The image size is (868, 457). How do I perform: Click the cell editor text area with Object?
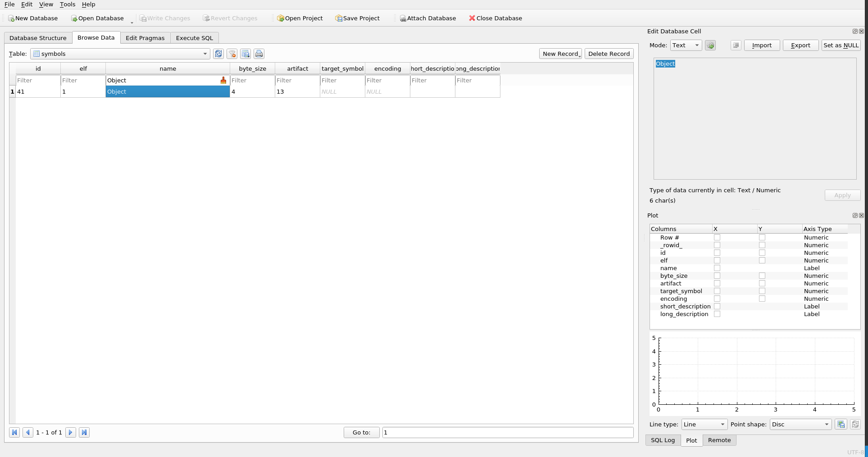pos(755,119)
